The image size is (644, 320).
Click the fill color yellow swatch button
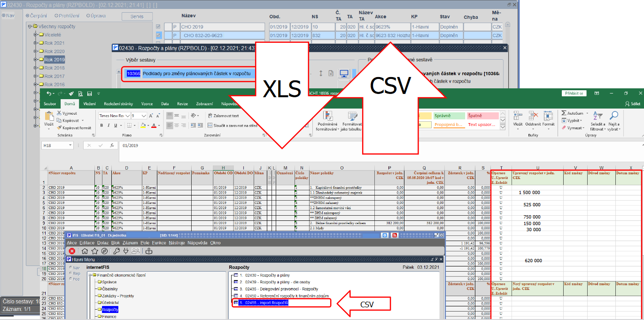tap(143, 125)
